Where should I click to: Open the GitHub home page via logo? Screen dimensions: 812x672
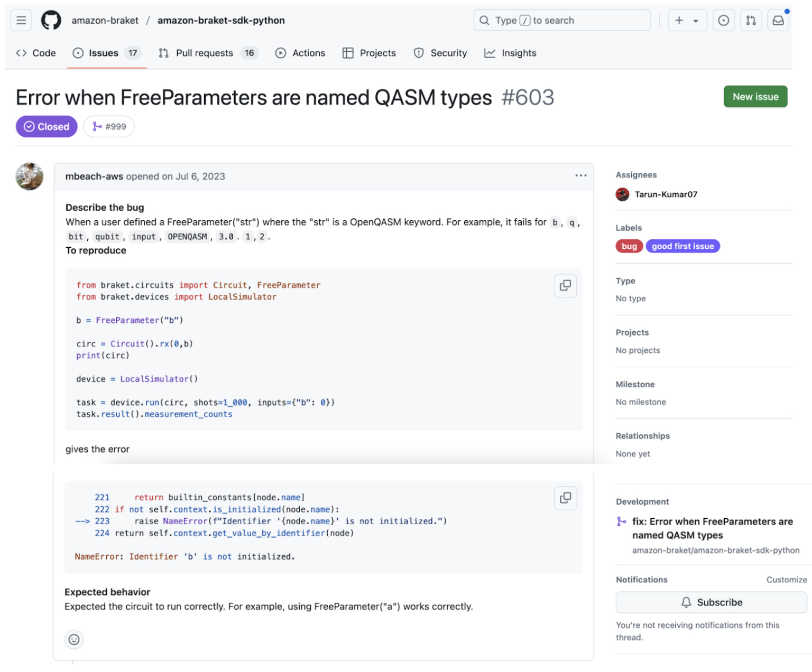[x=51, y=20]
